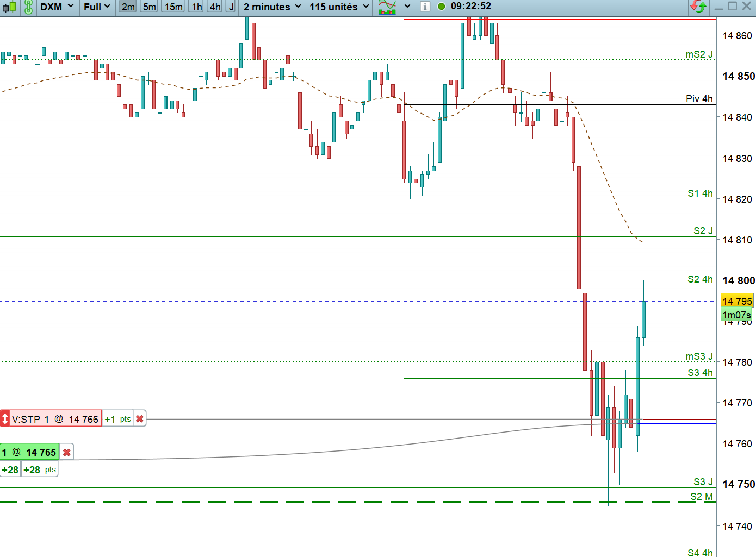The height and width of the screenshot is (557, 756).
Task: Click the 14 770 price axis value
Action: 738,403
